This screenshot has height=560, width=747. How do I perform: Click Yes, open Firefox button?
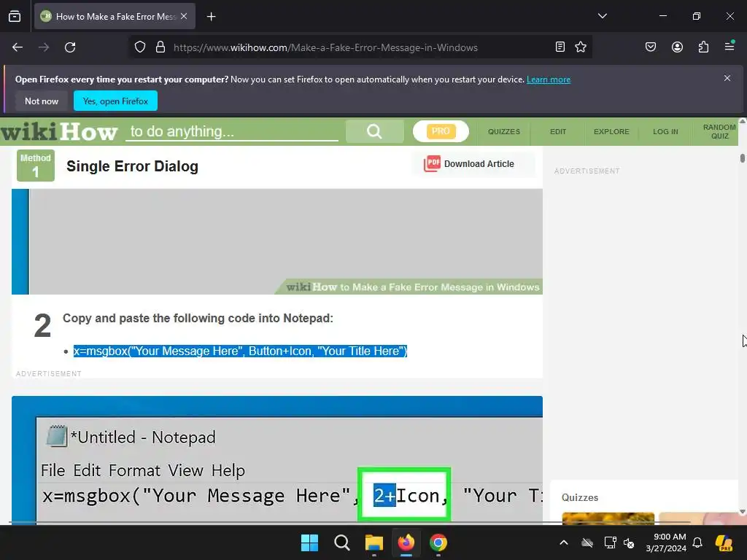(x=115, y=101)
